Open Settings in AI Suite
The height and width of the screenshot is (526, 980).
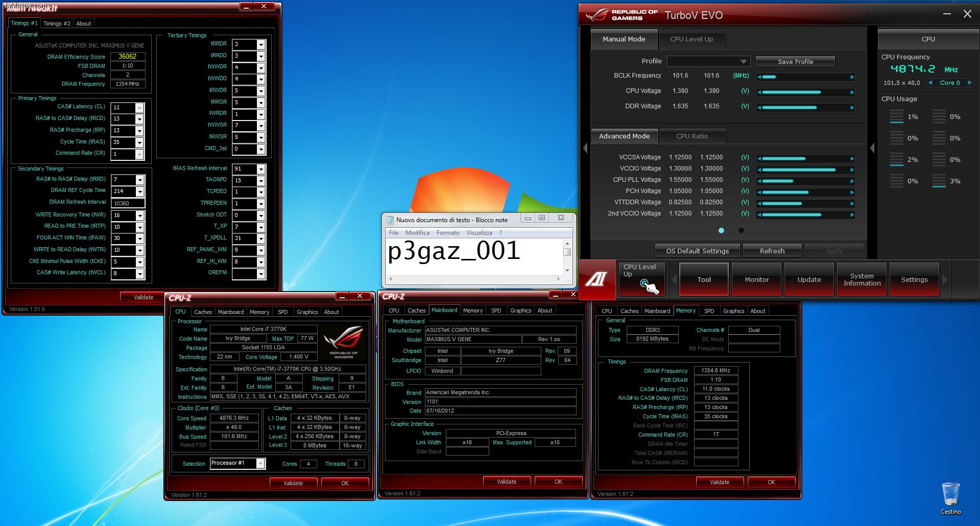(x=914, y=279)
